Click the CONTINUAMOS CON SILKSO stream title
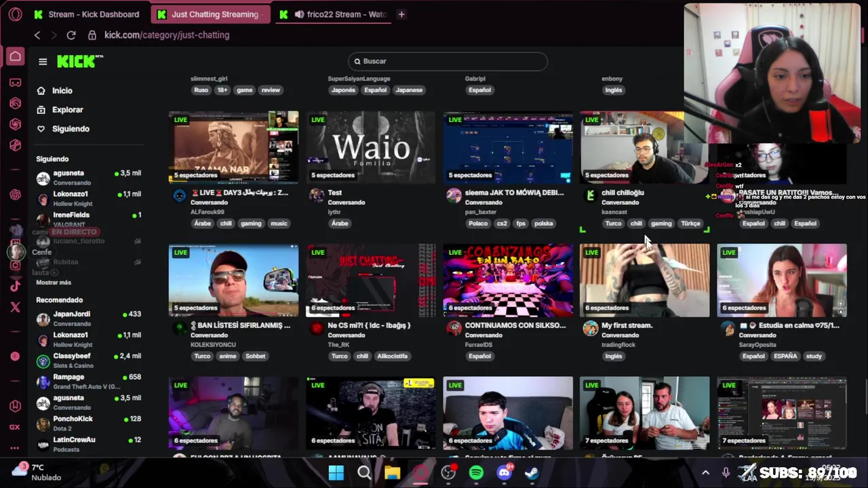 (515, 325)
